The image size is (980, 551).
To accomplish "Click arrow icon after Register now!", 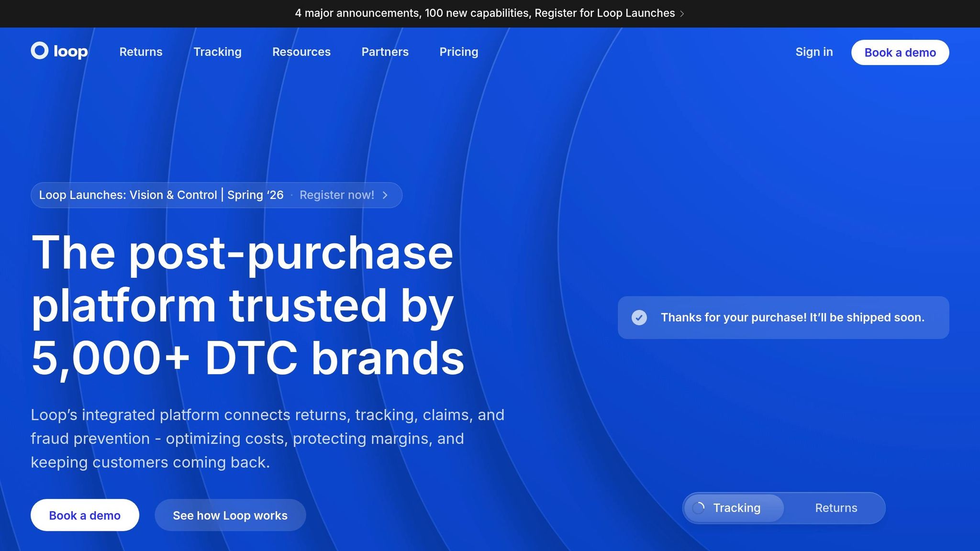I will click(x=385, y=195).
